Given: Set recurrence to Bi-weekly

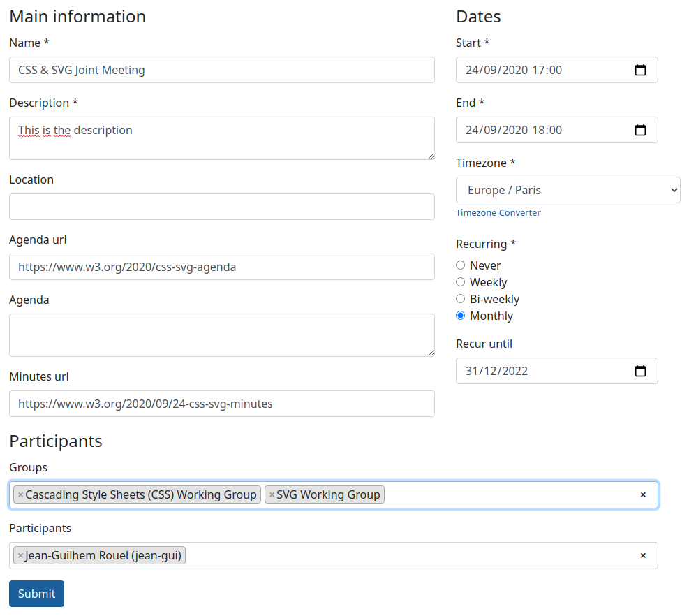Looking at the screenshot, I should 461,299.
